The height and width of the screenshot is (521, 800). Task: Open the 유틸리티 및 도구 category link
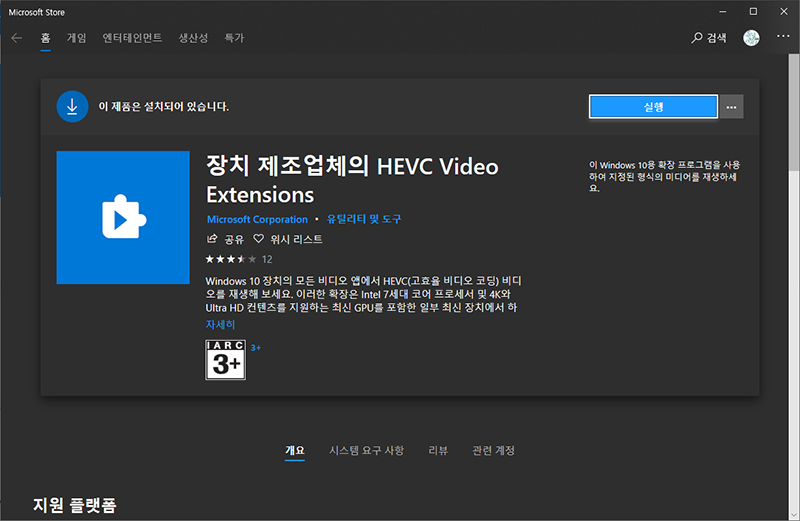click(364, 219)
